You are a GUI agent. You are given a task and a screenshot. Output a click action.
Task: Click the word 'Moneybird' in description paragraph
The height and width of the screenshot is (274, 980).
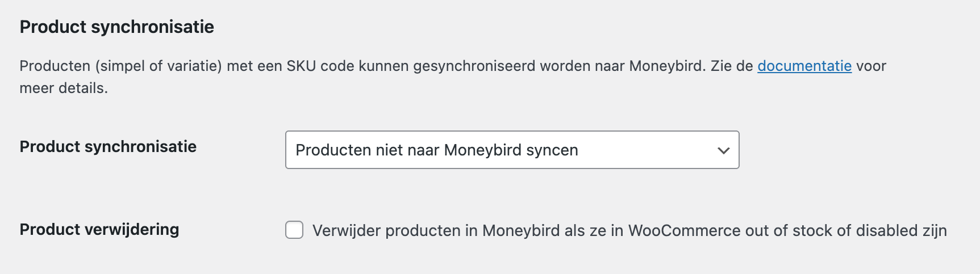666,66
